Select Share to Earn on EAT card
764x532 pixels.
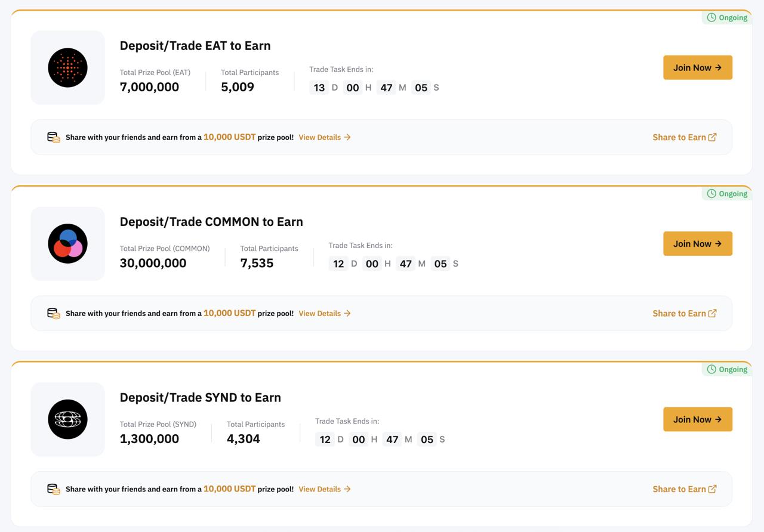pyautogui.click(x=684, y=137)
